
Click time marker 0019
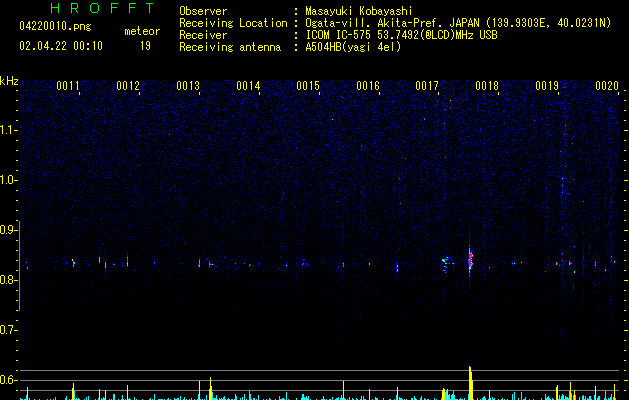coord(547,86)
